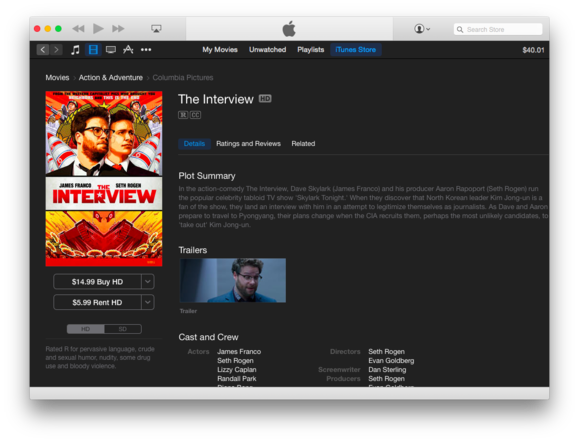The image size is (579, 442).
Task: Buy HD for $14.99
Action: tap(97, 282)
